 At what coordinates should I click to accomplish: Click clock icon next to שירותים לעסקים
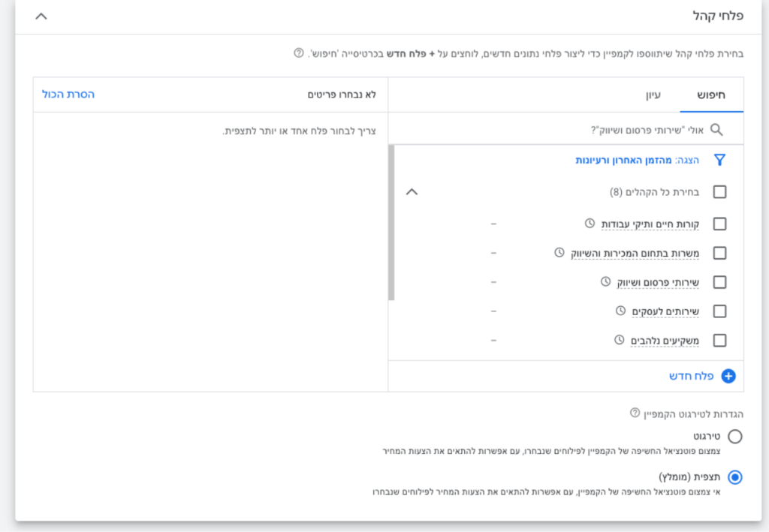(x=620, y=311)
